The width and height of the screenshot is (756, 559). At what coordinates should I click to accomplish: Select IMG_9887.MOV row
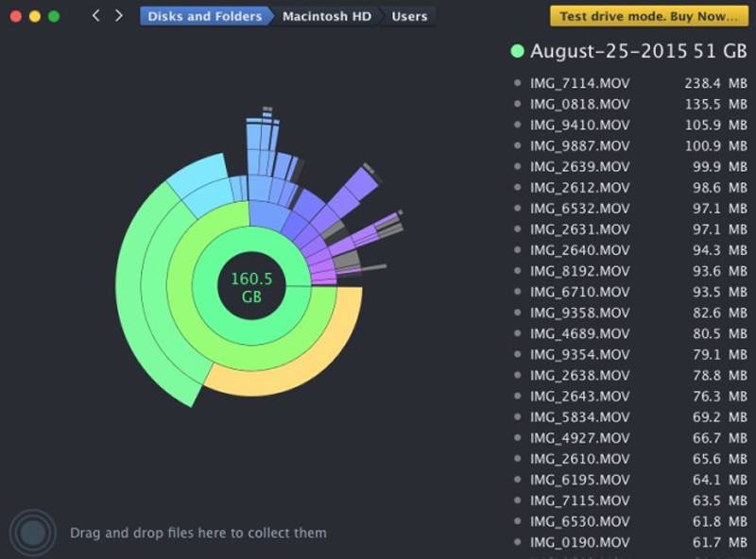pyautogui.click(x=630, y=145)
